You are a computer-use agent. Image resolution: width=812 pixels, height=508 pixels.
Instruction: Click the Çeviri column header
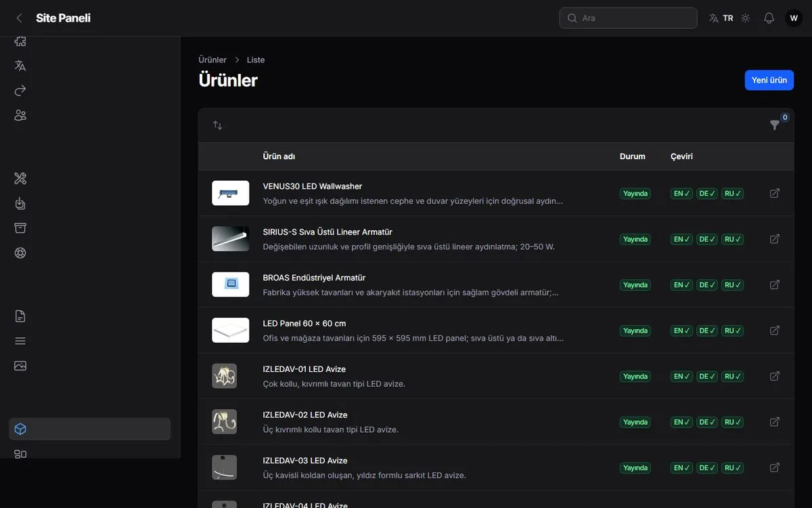click(x=681, y=156)
